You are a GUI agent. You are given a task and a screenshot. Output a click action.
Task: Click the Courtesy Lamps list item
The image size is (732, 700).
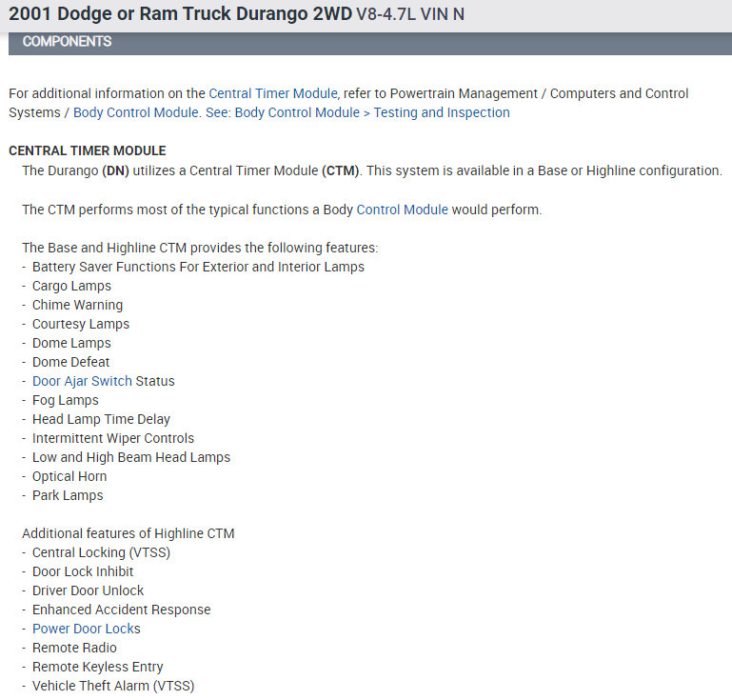pyautogui.click(x=81, y=324)
